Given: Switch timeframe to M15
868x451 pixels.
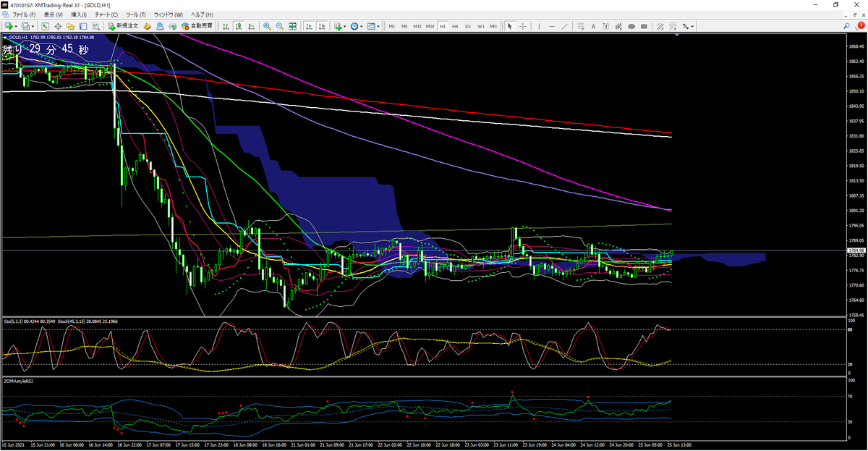Looking at the screenshot, I should [x=417, y=26].
